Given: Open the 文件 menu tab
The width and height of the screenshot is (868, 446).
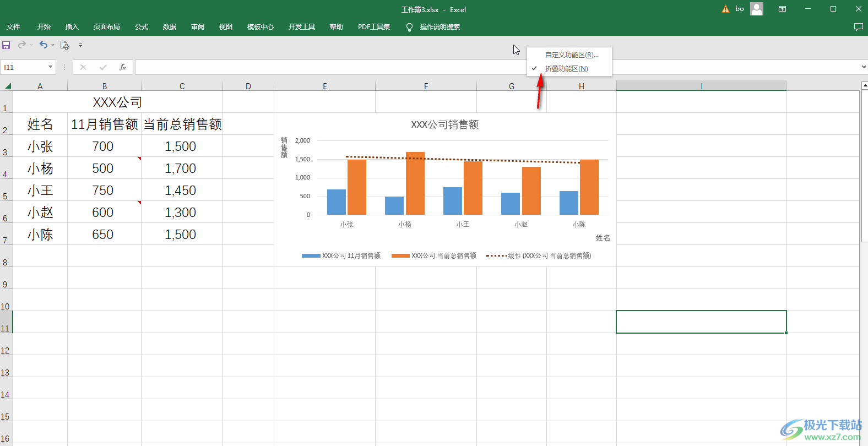Looking at the screenshot, I should 13,27.
